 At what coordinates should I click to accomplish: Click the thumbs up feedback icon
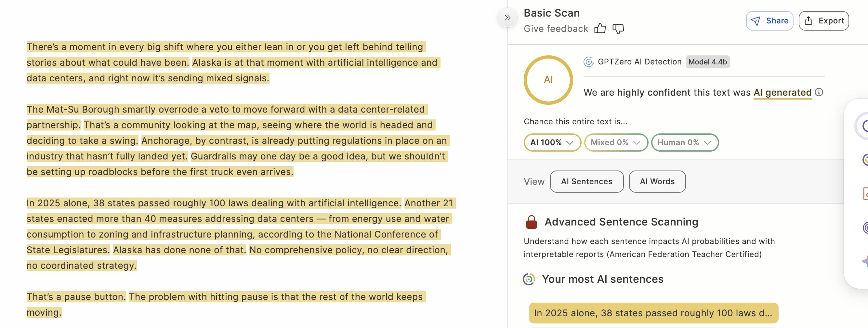[600, 29]
